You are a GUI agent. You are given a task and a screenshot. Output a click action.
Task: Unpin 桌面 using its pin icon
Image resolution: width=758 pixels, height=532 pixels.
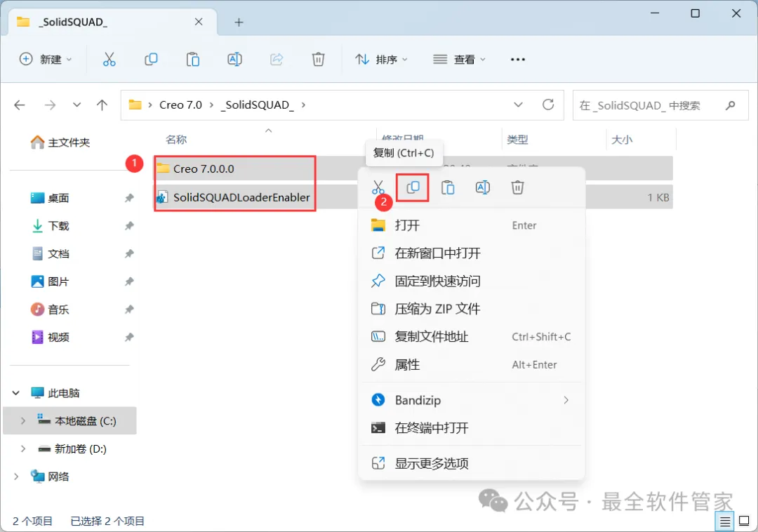(x=129, y=198)
